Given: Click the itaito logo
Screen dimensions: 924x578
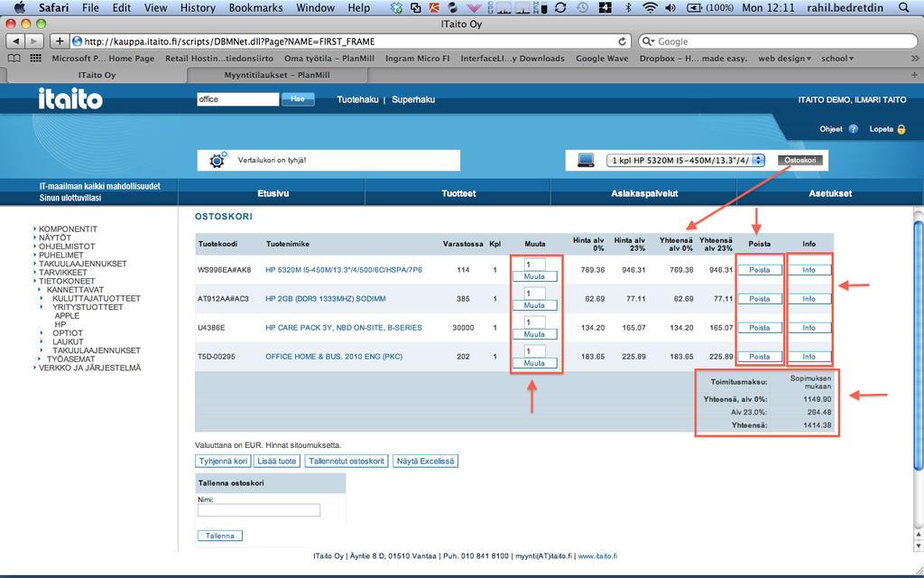Looking at the screenshot, I should [x=70, y=98].
